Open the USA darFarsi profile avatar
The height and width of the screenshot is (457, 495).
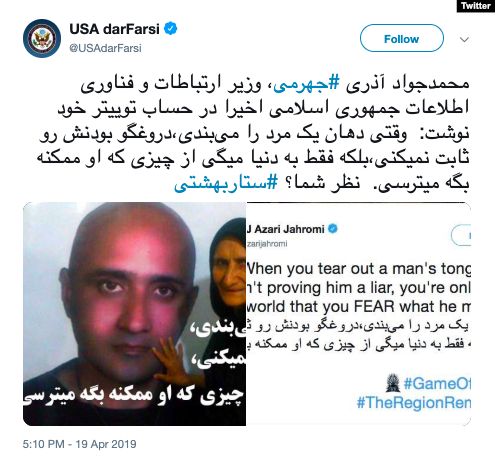click(42, 38)
